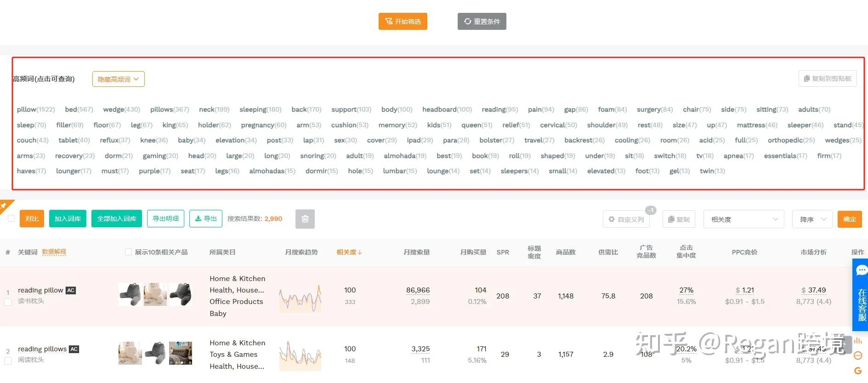Click monthly search volume 86,966

(418, 290)
